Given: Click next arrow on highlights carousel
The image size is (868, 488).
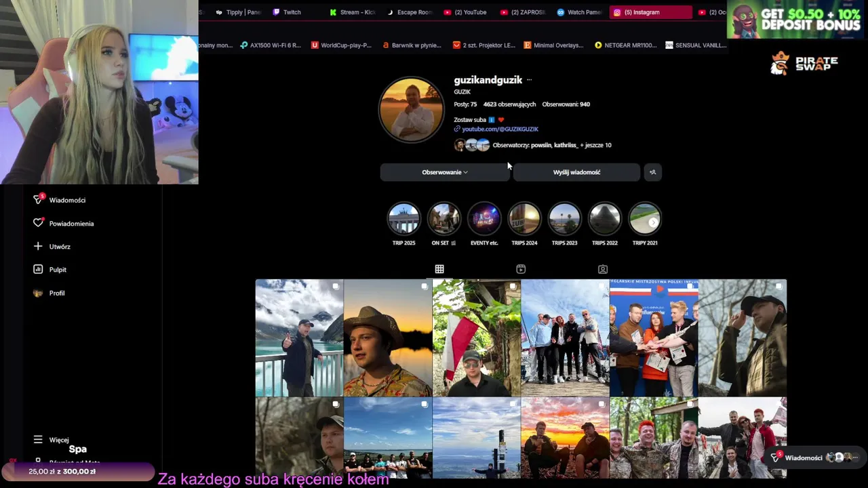Looking at the screenshot, I should (653, 222).
